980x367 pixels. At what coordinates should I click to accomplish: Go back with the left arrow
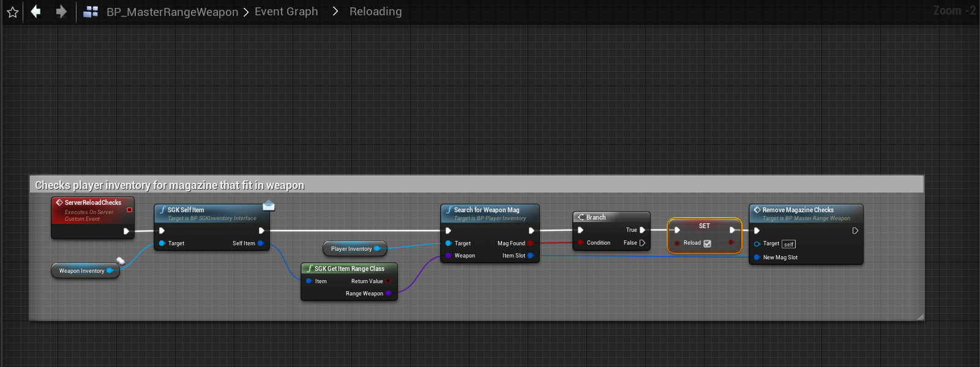click(x=36, y=12)
